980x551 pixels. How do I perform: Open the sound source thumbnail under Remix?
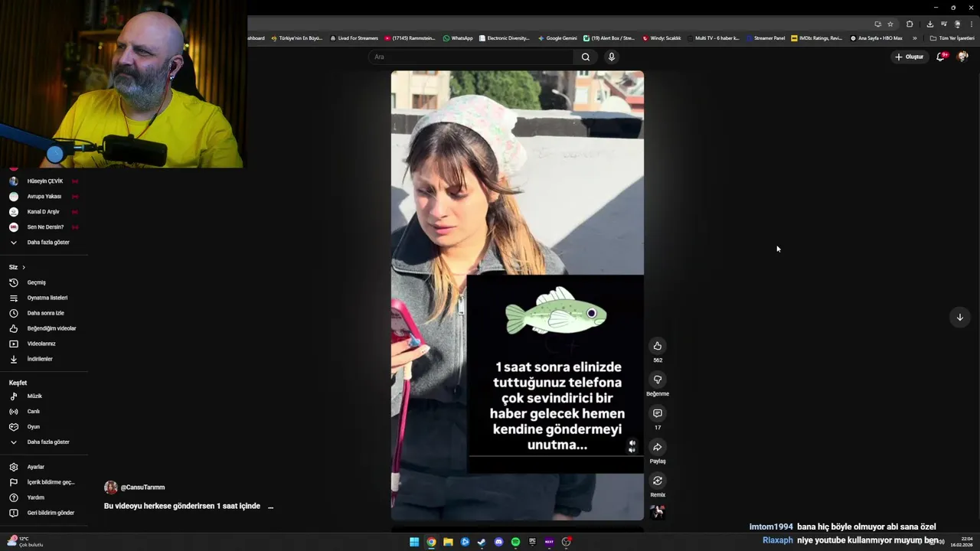point(657,512)
